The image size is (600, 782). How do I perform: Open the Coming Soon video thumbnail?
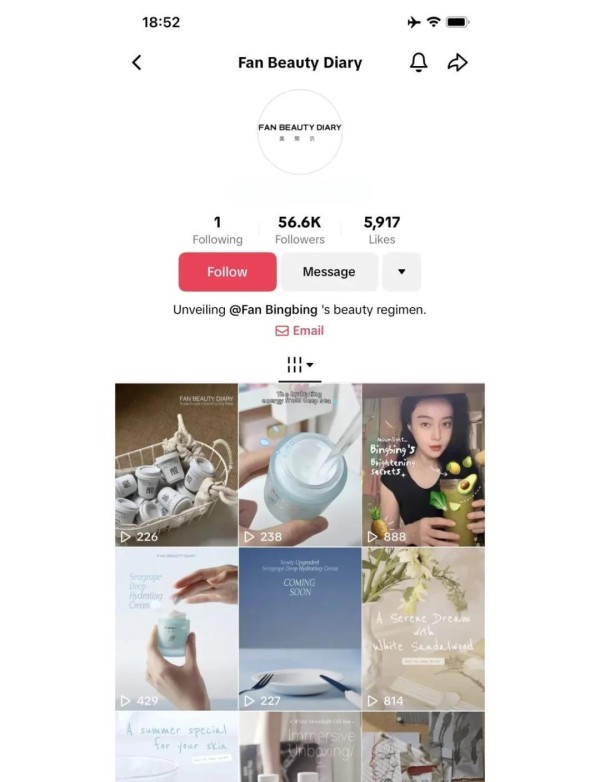tap(300, 629)
